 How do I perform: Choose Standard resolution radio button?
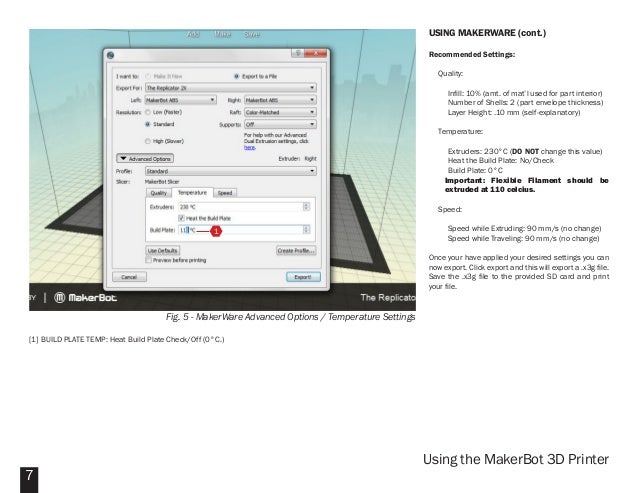pos(148,124)
